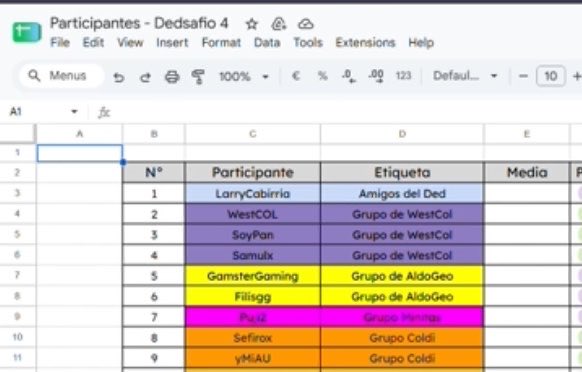The image size is (582, 372).
Task: Select row 10 header
Action: click(x=17, y=337)
